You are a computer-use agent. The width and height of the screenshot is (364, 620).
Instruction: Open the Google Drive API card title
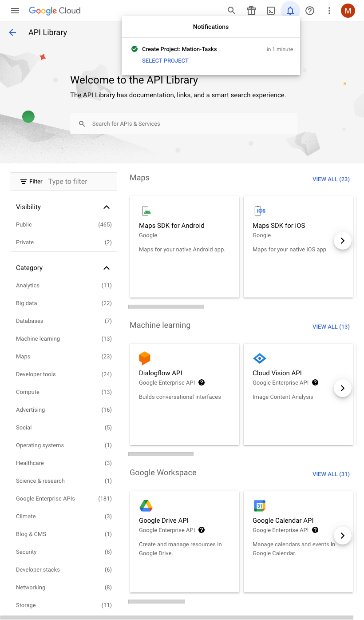click(164, 521)
